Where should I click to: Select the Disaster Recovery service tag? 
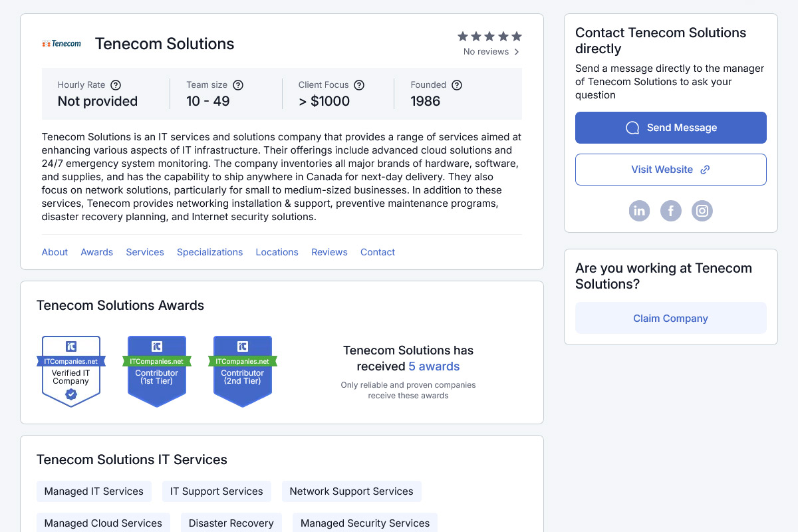pos(231,523)
